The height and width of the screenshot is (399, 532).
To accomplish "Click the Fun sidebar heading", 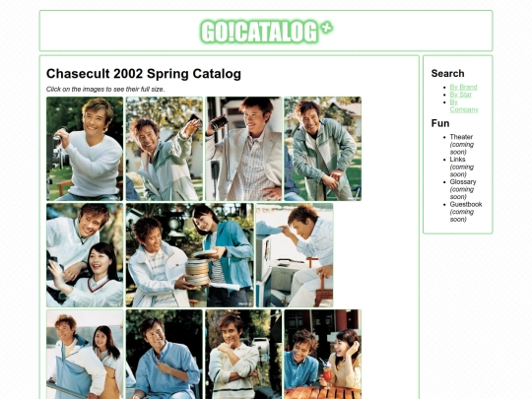I will [x=440, y=123].
